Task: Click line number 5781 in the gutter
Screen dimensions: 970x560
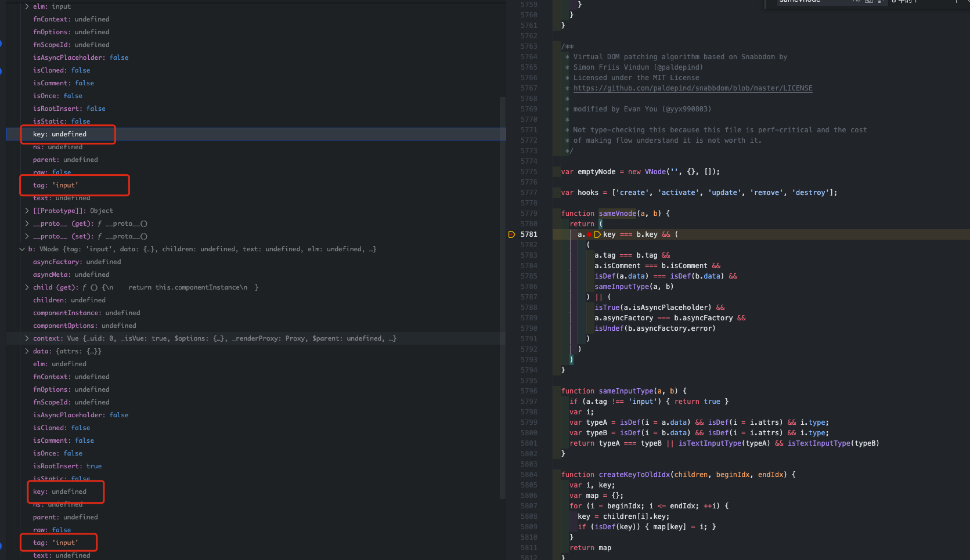Action: tap(529, 234)
